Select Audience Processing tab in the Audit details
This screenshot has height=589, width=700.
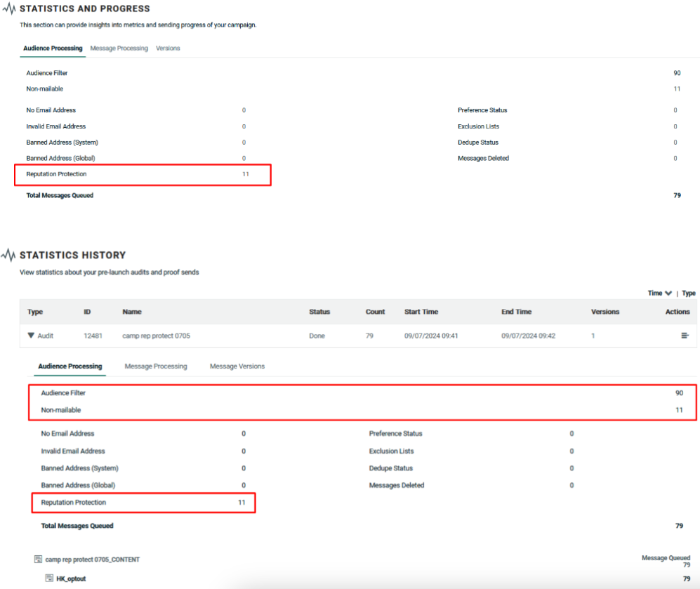70,366
